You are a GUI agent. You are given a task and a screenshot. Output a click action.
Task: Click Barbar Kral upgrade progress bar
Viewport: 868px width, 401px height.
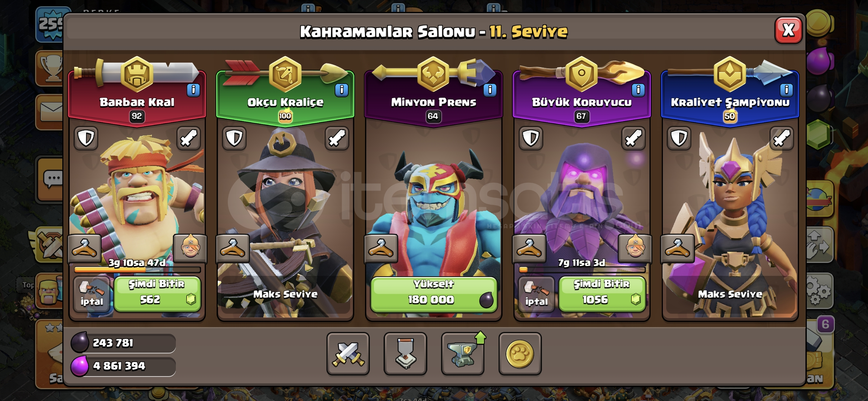137,270
